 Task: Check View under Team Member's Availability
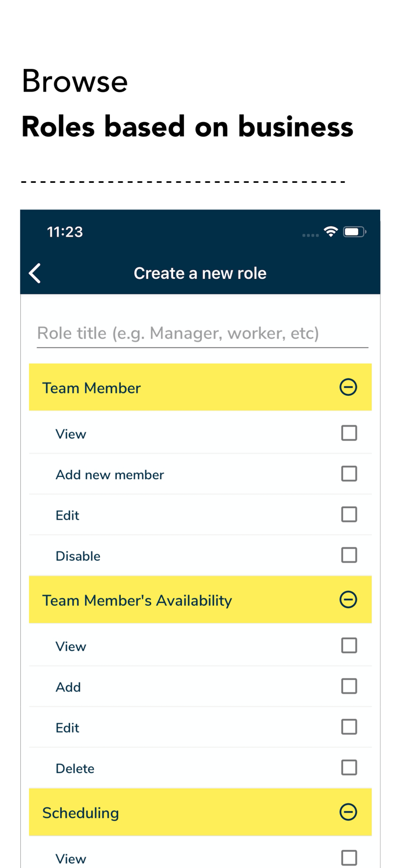click(349, 645)
